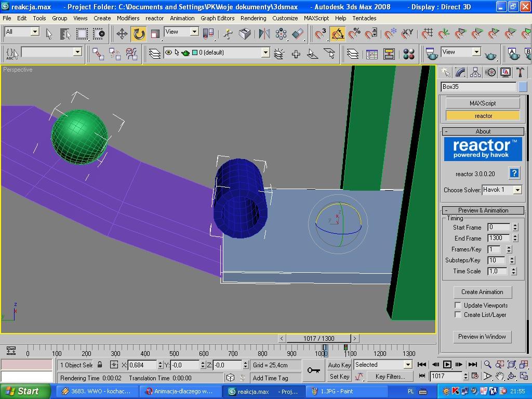
Task: Click the MAXScript utility button
Action: coord(483,103)
